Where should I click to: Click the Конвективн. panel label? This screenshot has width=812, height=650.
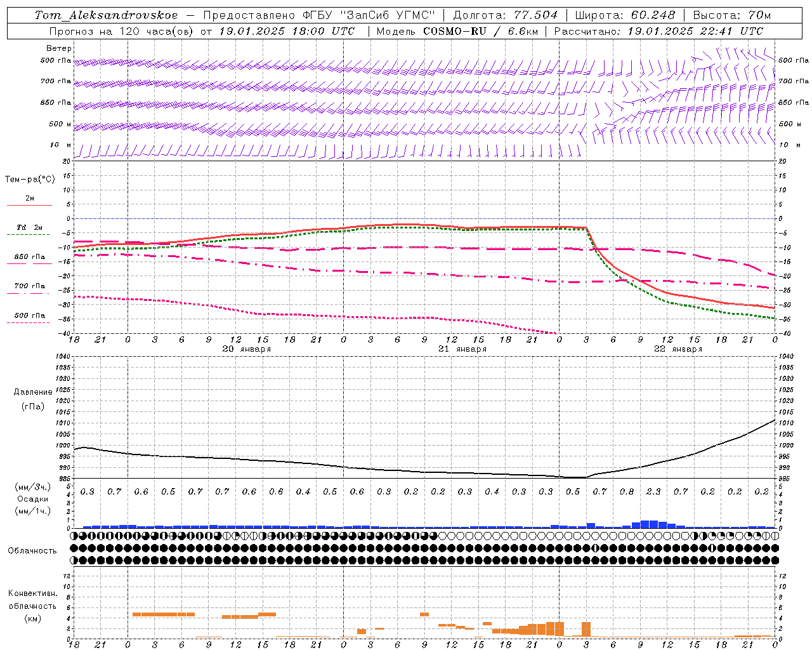pyautogui.click(x=33, y=594)
